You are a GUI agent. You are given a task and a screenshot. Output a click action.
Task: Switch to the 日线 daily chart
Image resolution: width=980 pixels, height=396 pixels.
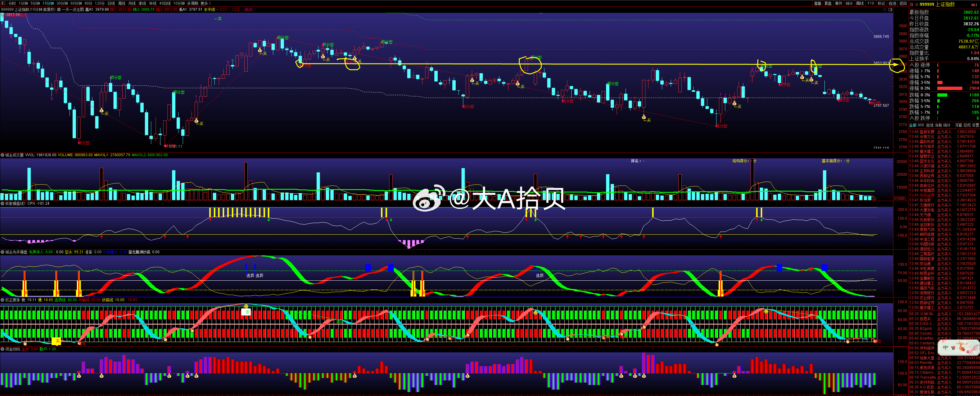point(111,3)
